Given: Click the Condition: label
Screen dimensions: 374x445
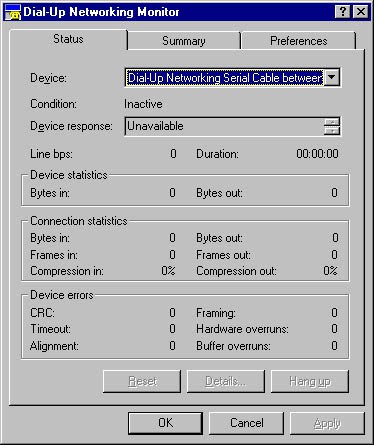Looking at the screenshot, I should click(53, 104).
